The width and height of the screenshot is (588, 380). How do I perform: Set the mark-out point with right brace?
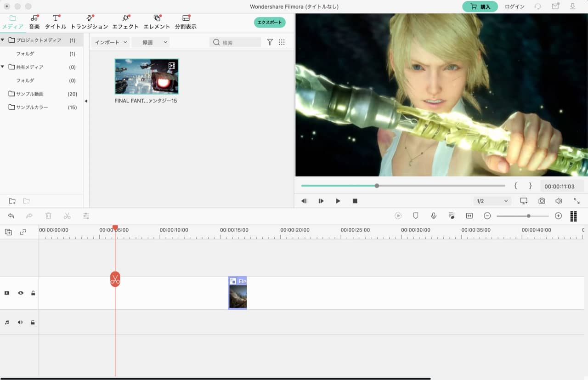click(x=530, y=186)
